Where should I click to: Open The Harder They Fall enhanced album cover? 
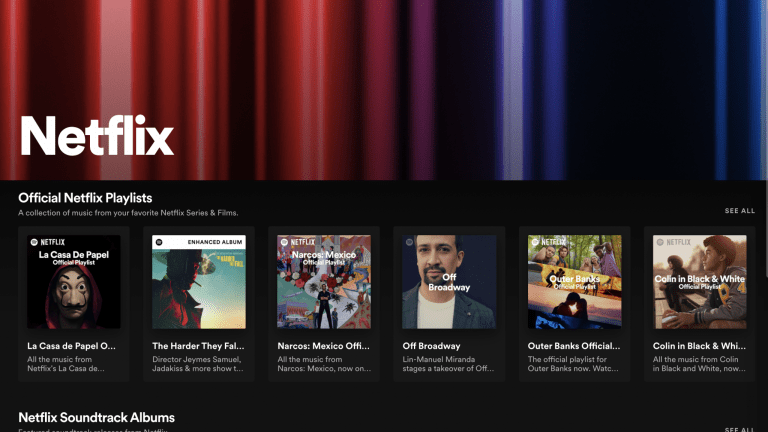[199, 282]
